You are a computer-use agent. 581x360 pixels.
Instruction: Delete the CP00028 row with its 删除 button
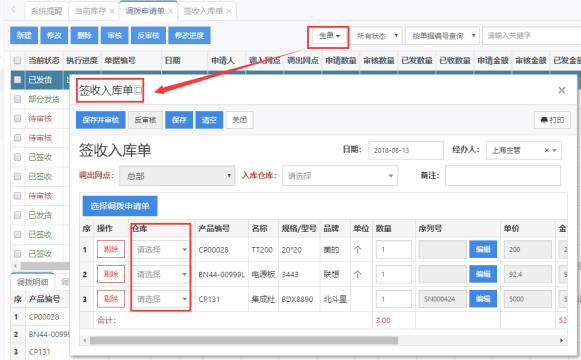tap(111, 249)
